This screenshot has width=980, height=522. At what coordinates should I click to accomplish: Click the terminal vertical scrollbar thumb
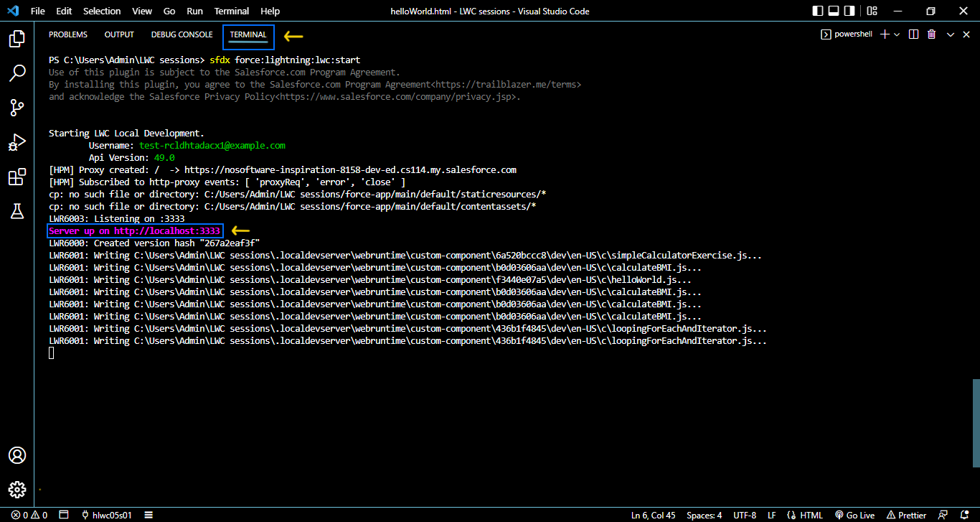pos(976,421)
